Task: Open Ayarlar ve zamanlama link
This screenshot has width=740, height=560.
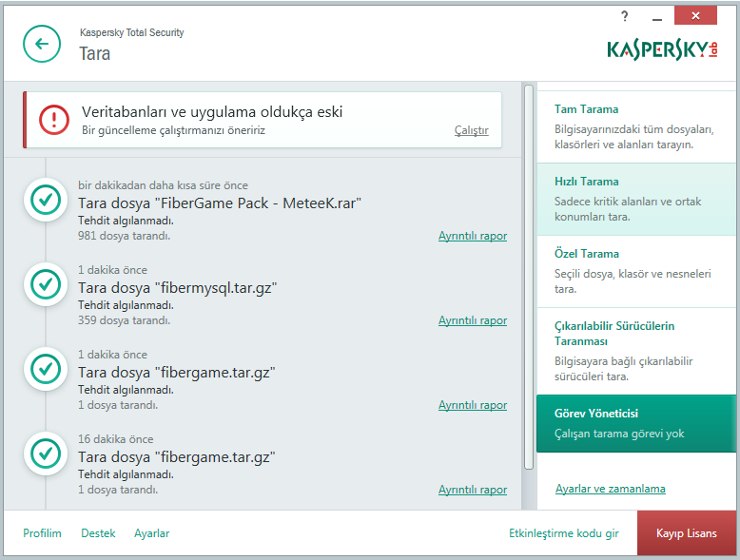Action: pyautogui.click(x=611, y=489)
